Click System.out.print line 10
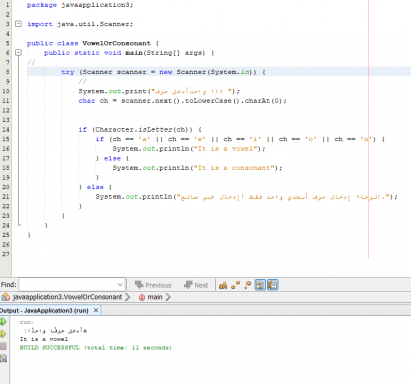 [x=159, y=91]
